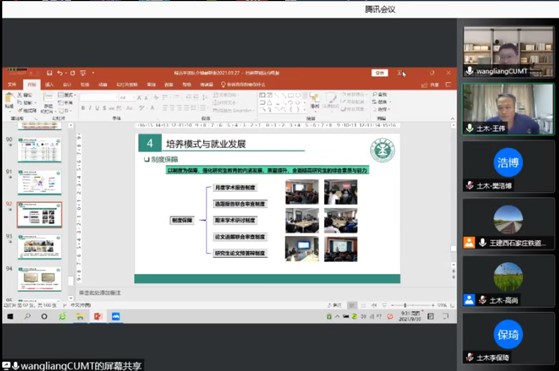This screenshot has height=371, width=559.
Task: Toggle Bold formatting in the ribbon
Action: 83,108
